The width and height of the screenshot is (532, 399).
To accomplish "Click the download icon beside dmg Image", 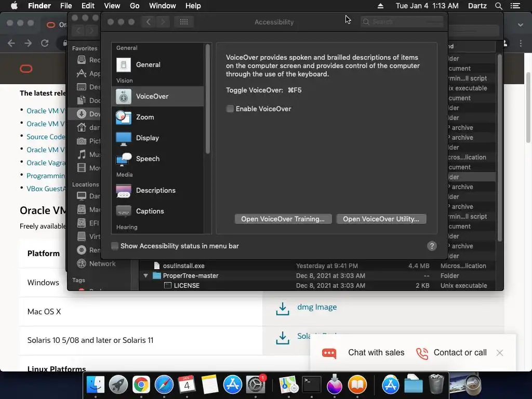I will tap(282, 309).
